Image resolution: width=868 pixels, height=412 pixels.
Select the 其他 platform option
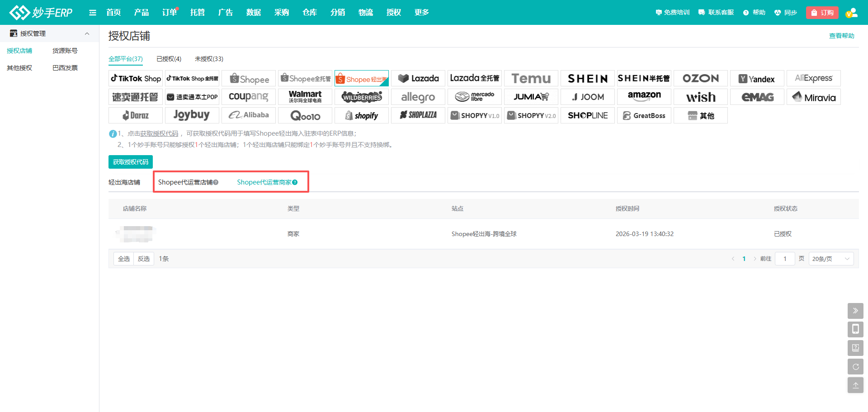click(701, 115)
